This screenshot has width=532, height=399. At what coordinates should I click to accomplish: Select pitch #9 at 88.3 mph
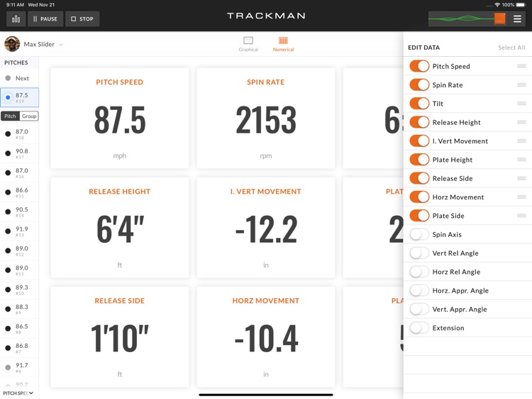[19, 309]
